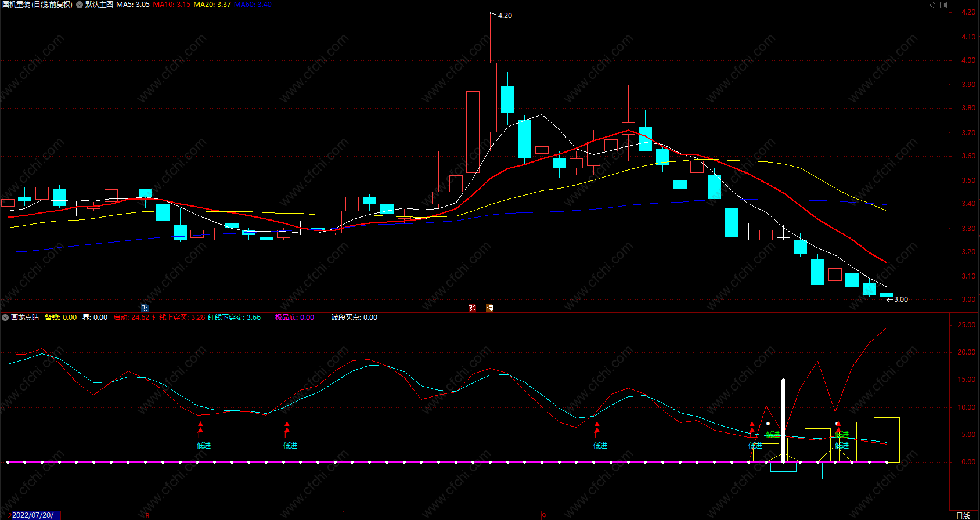Click the month 9 marker on time axis
This screenshot has height=520, width=980.
coord(544,515)
